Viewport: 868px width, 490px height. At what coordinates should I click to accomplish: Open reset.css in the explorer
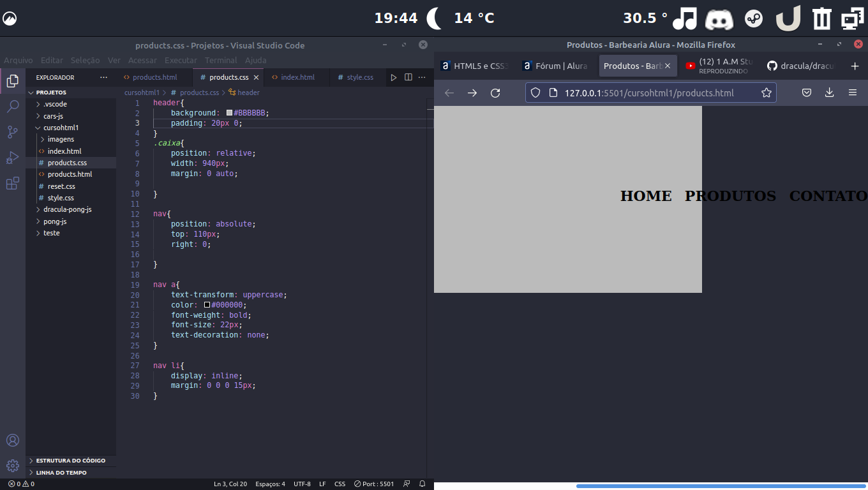pyautogui.click(x=61, y=186)
